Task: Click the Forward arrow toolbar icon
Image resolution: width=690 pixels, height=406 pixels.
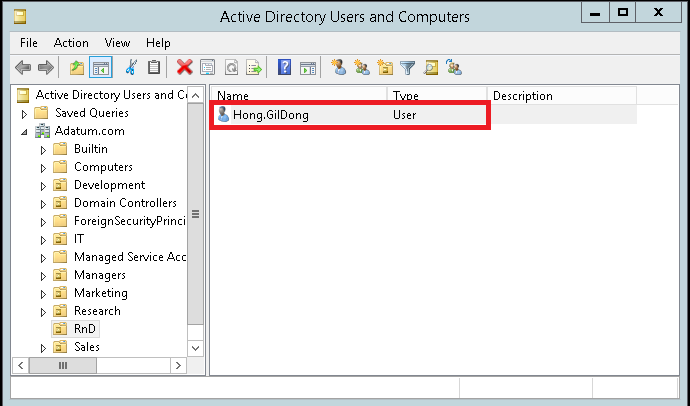Action: pos(46,68)
